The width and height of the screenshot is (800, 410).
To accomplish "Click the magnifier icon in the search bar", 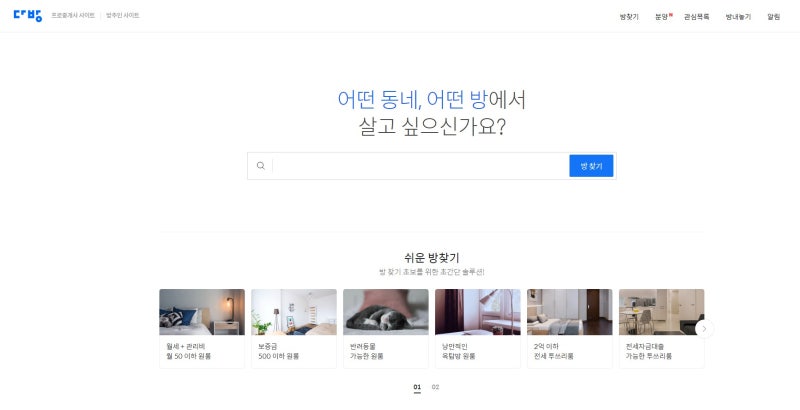I will [261, 166].
